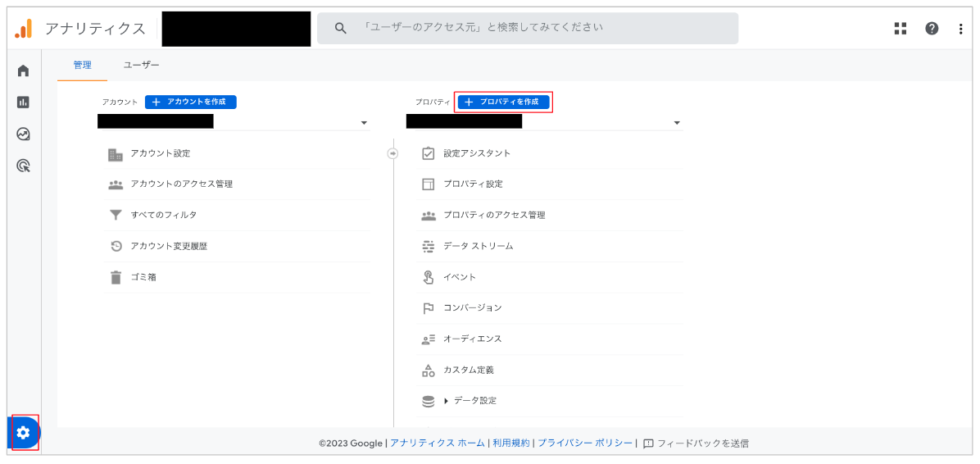Image resolution: width=980 pixels, height=464 pixels.
Task: Click the オーディエンス person list icon
Action: click(x=428, y=339)
